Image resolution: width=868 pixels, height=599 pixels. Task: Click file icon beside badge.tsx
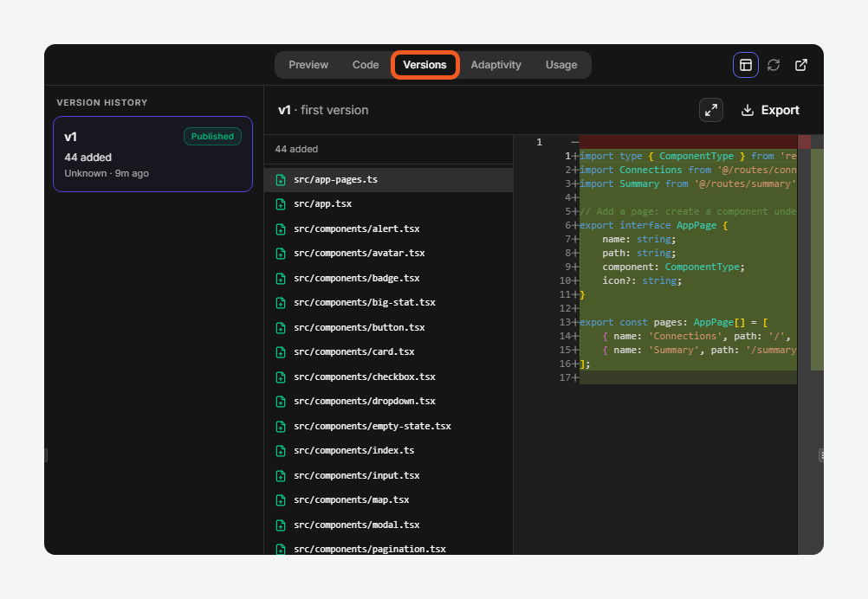[281, 278]
